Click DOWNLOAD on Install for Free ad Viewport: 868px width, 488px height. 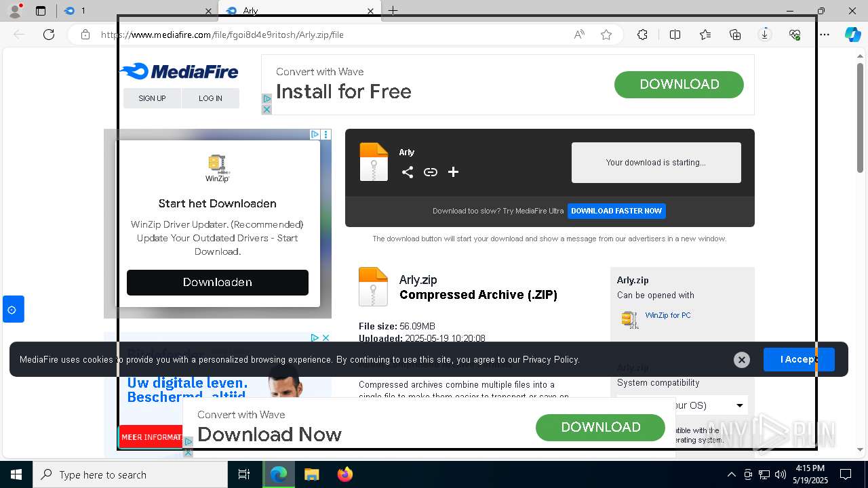click(679, 85)
